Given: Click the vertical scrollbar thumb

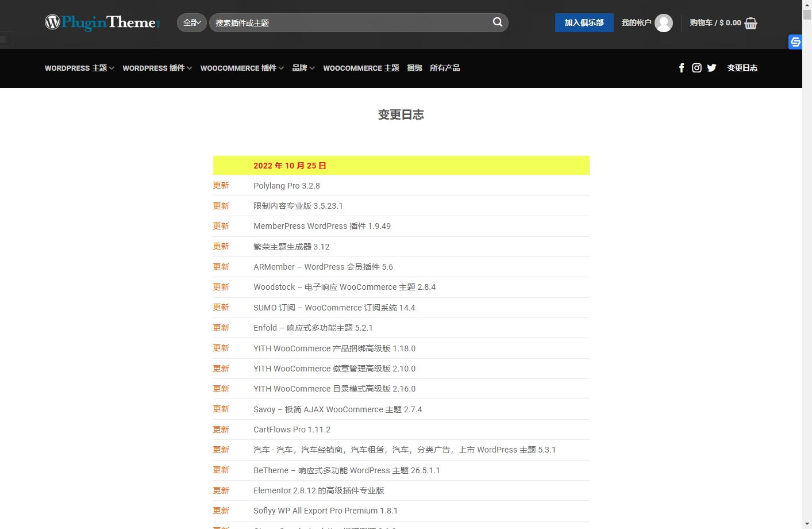Looking at the screenshot, I should [807, 15].
